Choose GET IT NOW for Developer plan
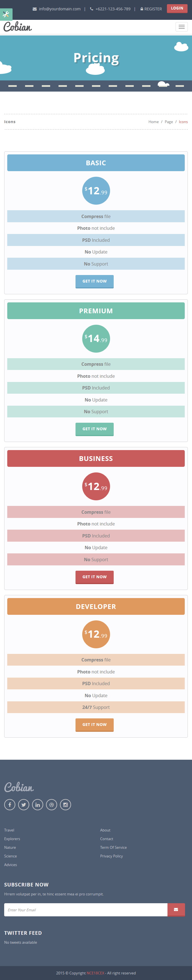 coord(94,724)
